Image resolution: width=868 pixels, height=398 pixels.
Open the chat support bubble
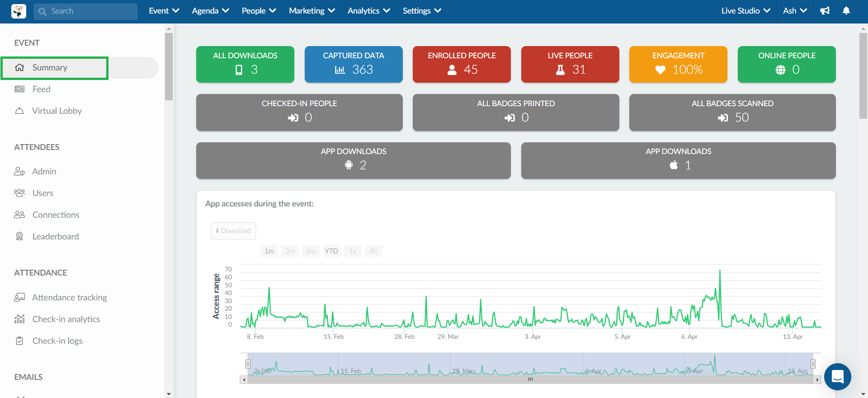click(838, 376)
